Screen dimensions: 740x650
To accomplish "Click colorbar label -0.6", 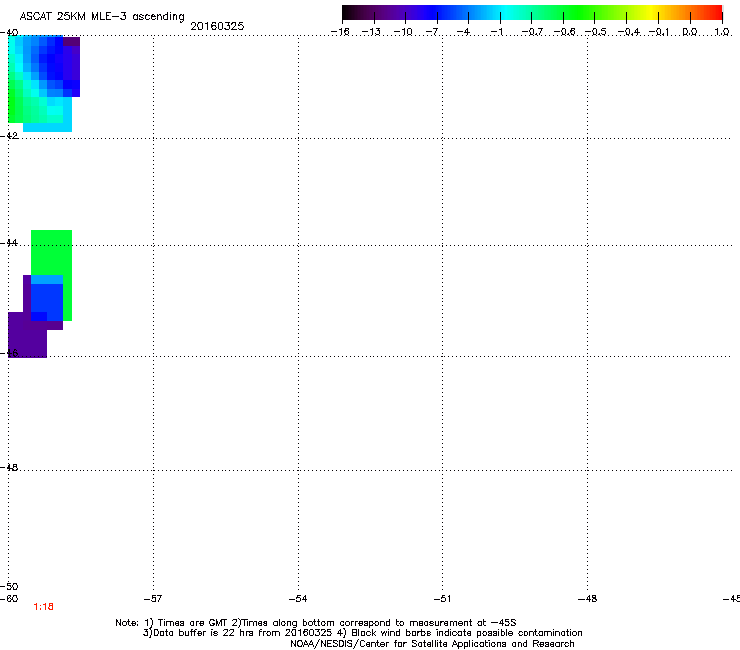I will click(564, 32).
